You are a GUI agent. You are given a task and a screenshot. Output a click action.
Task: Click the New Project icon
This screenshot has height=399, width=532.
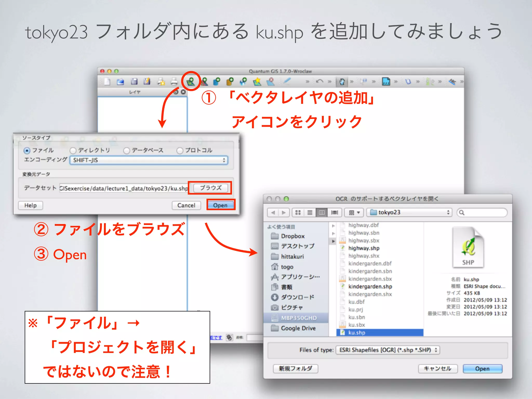pos(107,82)
